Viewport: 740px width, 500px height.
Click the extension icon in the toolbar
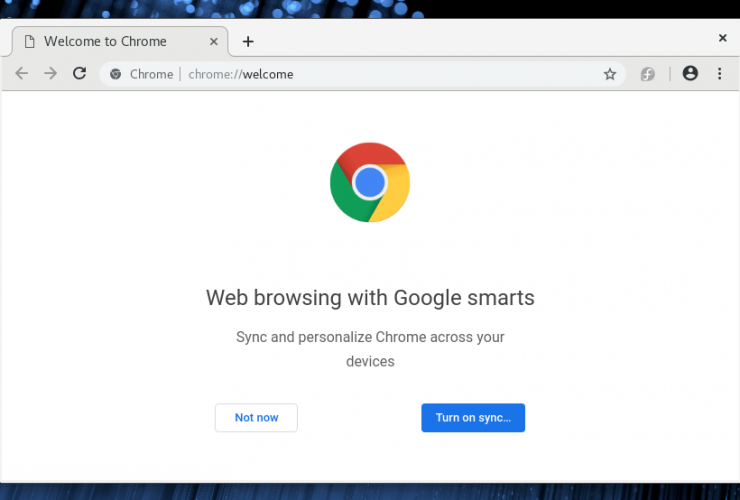[x=648, y=74]
